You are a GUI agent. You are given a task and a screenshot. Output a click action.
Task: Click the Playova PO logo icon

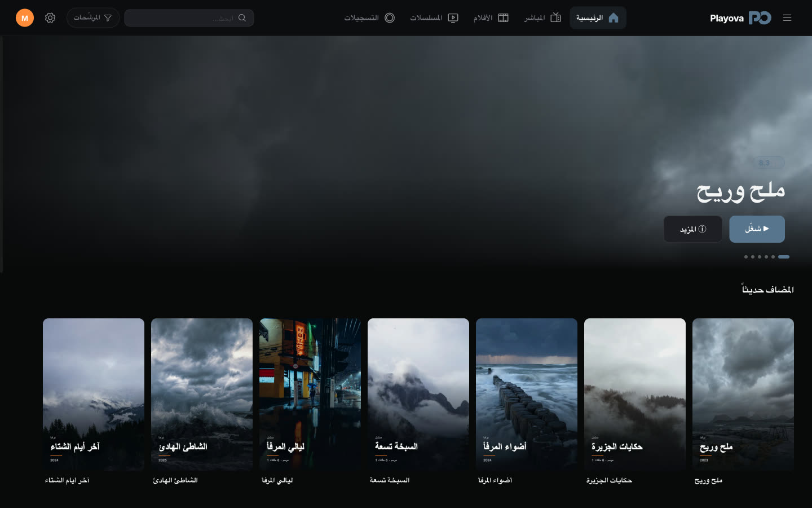tap(760, 18)
